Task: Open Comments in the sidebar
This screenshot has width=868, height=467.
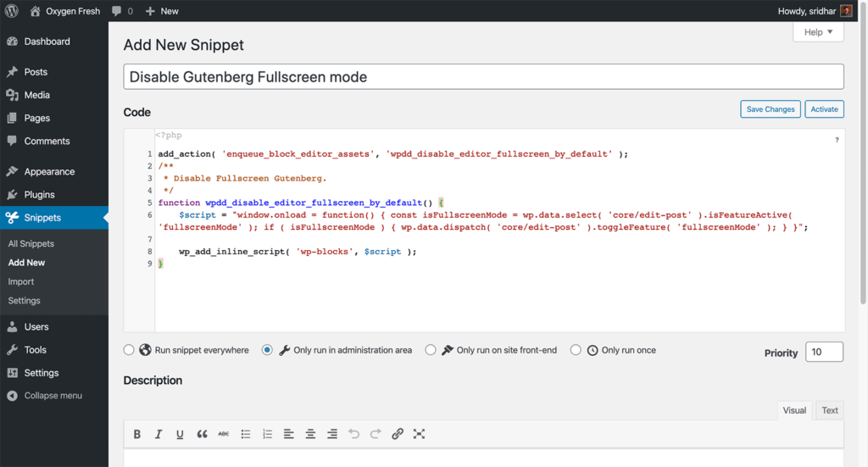Action: click(54, 141)
